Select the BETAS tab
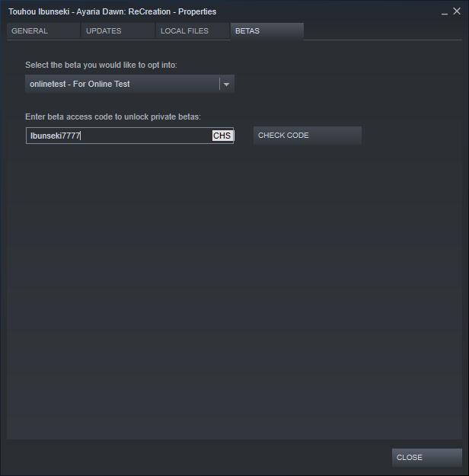The image size is (469, 476). point(266,30)
